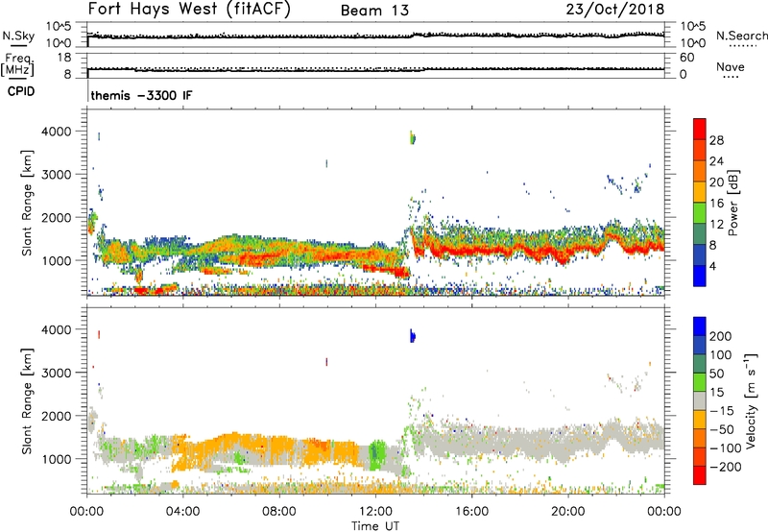Click the power panel 'Slant Range [km]' label
The height and width of the screenshot is (532, 768).
(x=27, y=203)
